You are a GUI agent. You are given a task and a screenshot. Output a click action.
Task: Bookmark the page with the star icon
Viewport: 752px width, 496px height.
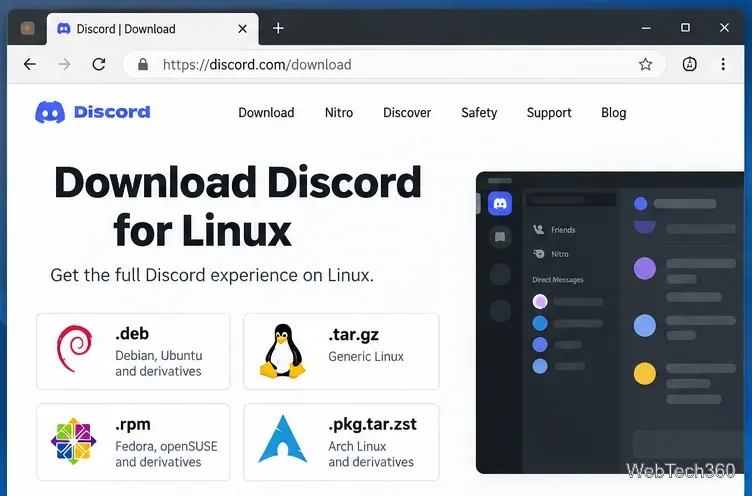646,64
